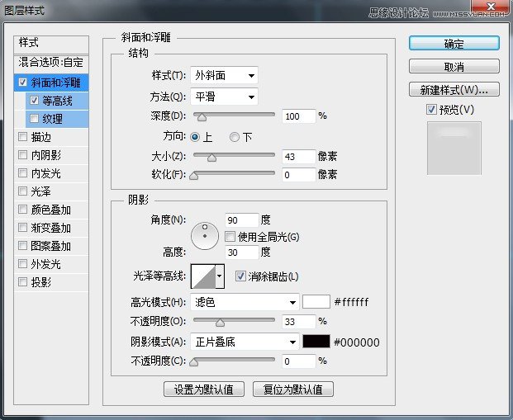
Task: Click the 确定 button
Action: (x=454, y=44)
